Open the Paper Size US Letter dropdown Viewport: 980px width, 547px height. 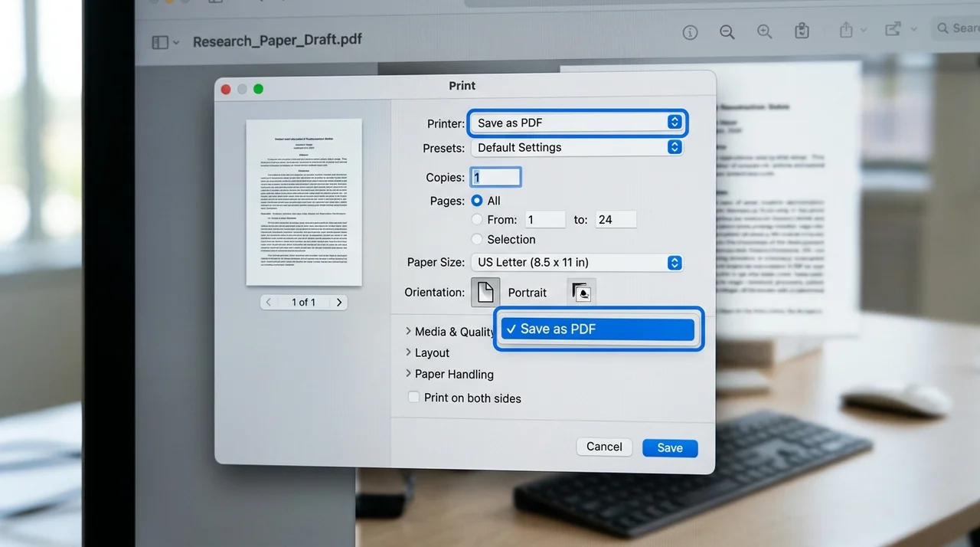[577, 262]
